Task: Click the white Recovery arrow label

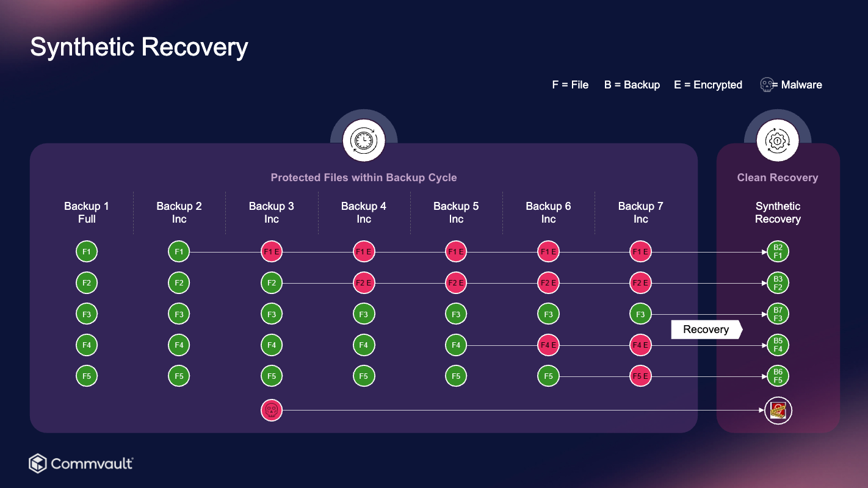Action: tap(706, 329)
